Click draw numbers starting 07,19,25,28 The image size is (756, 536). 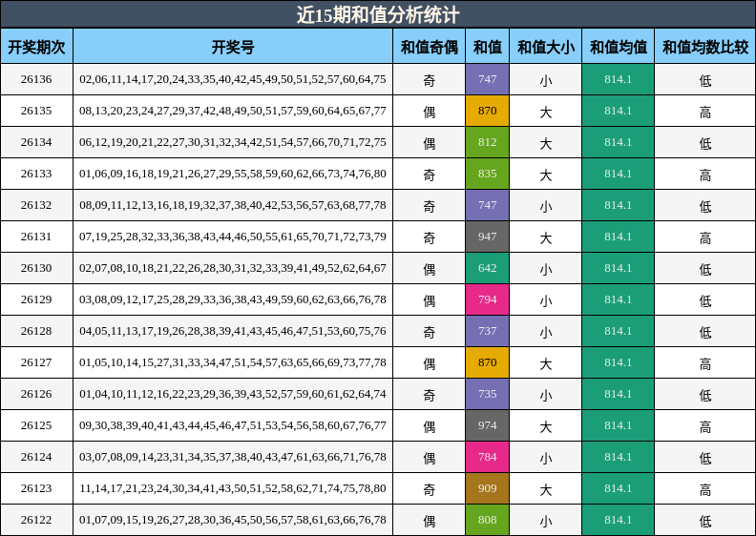(x=233, y=237)
